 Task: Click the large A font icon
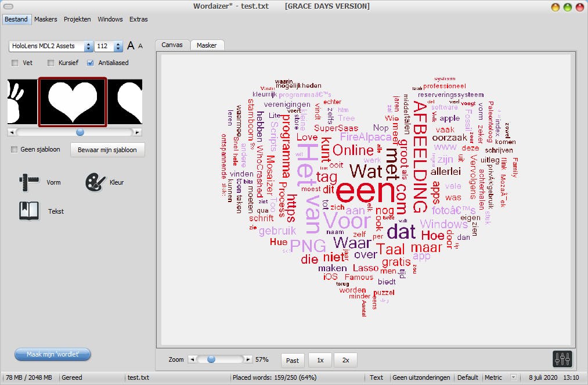click(131, 45)
